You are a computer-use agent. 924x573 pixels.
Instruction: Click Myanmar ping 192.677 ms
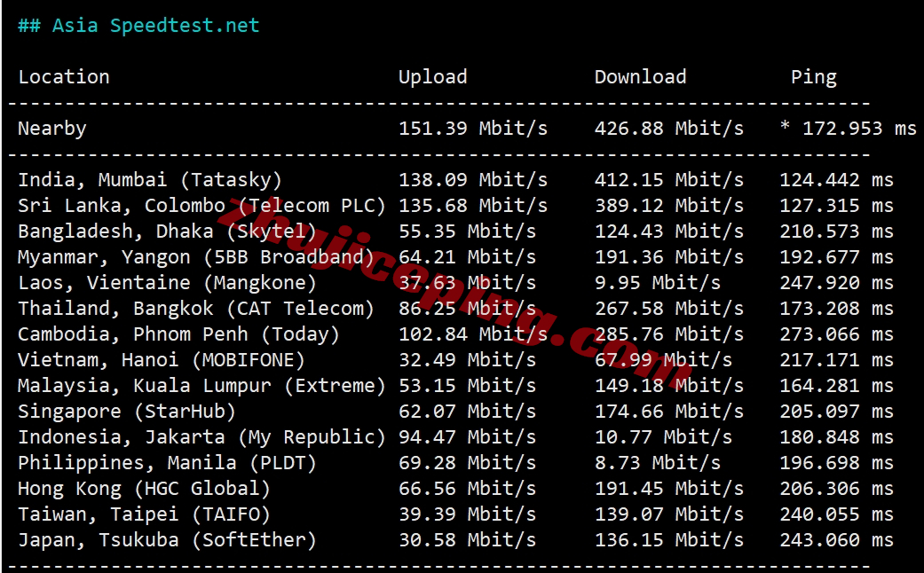coord(836,256)
